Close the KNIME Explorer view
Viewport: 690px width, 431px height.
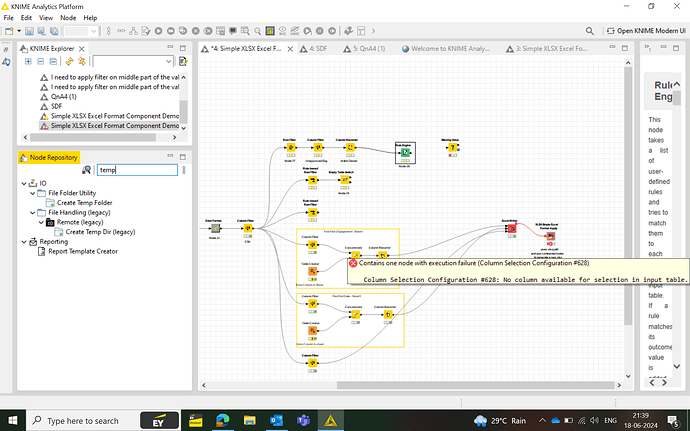(81, 49)
